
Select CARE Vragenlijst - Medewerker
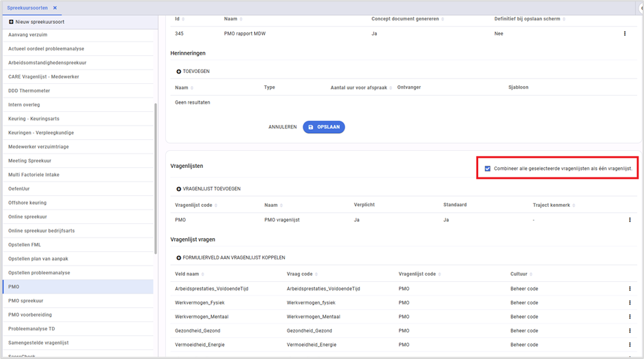[x=78, y=76]
